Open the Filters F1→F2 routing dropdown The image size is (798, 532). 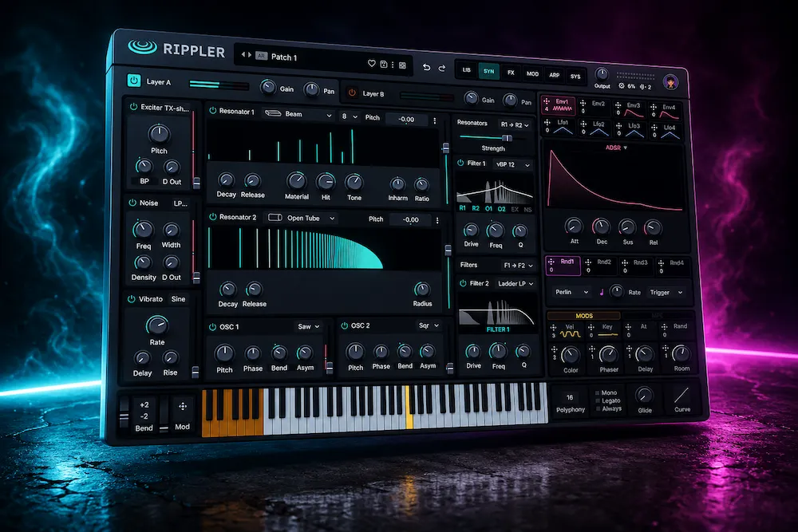(x=518, y=266)
